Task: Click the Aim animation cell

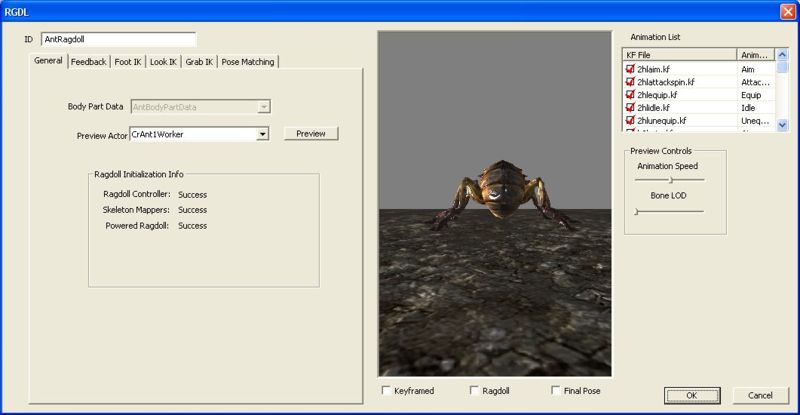Action: 748,69
